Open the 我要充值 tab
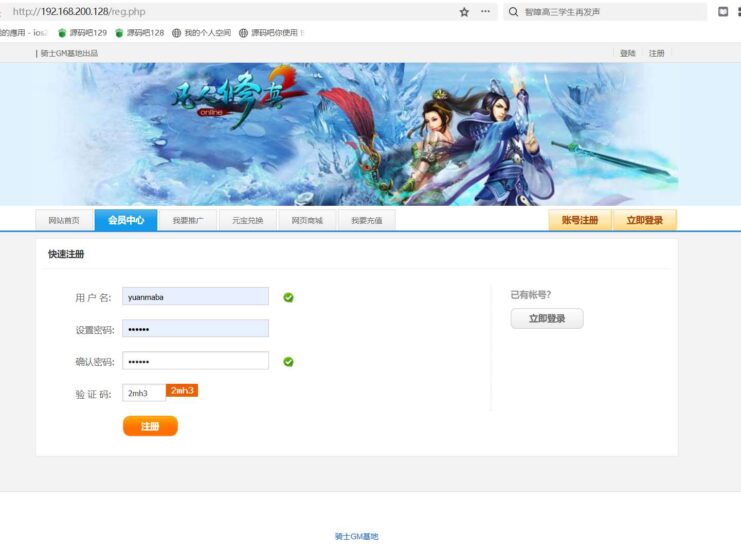Viewport: 741px width, 550px height. [x=367, y=220]
